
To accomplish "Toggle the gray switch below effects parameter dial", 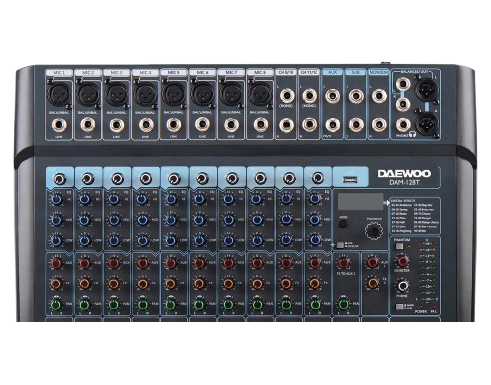I will pyautogui.click(x=340, y=245).
